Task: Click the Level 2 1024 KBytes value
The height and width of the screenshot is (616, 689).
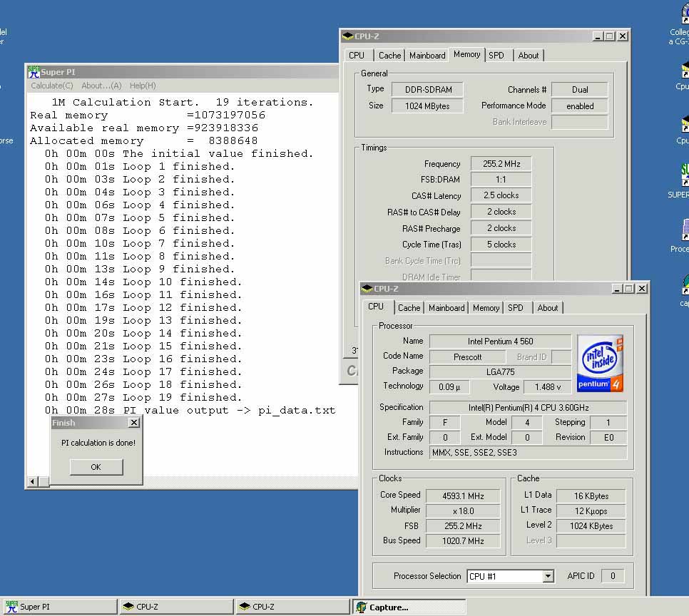Action: (x=591, y=526)
